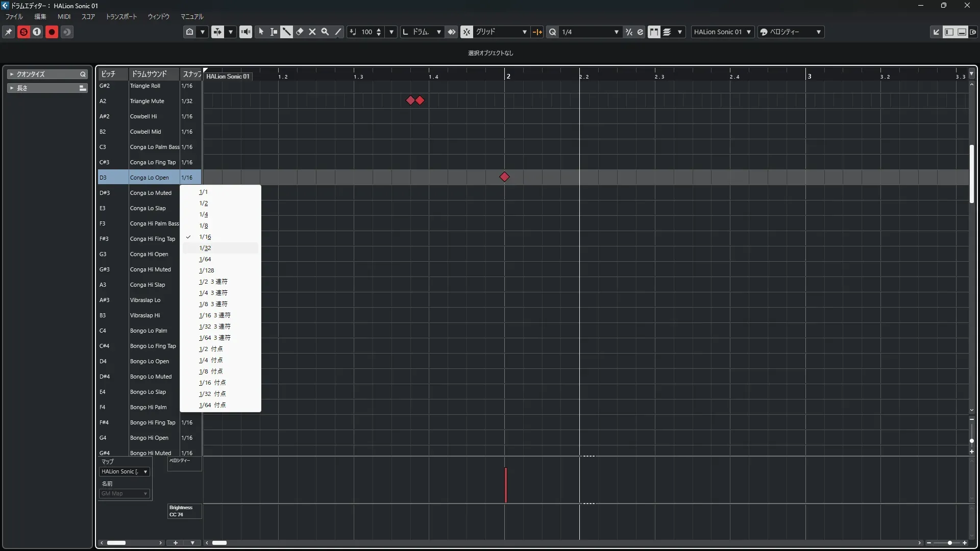The image size is (980, 551).
Task: Select the Erase tool
Action: [x=300, y=32]
